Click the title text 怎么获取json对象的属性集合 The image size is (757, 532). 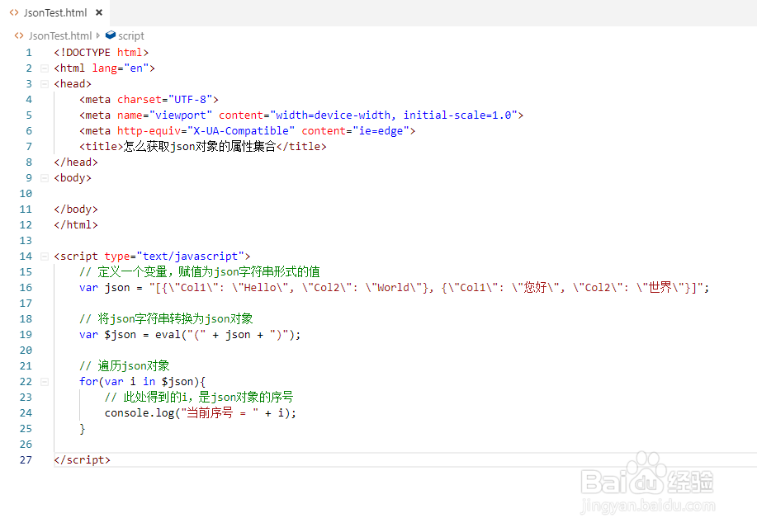tap(200, 147)
